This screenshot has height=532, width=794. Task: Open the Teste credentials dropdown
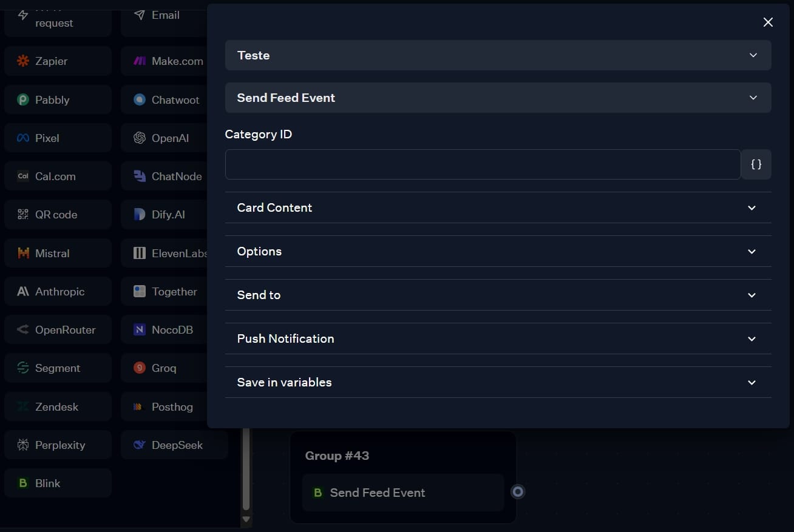(x=498, y=55)
